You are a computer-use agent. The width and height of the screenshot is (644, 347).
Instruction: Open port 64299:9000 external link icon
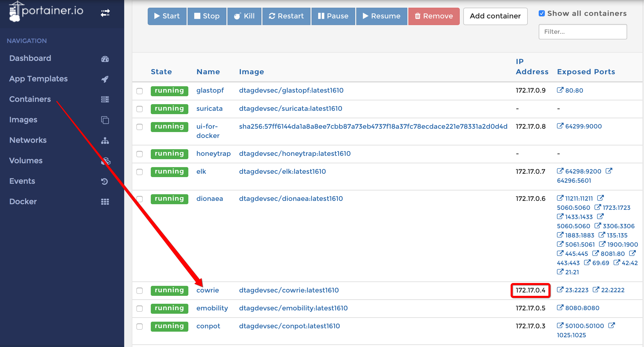coord(560,126)
